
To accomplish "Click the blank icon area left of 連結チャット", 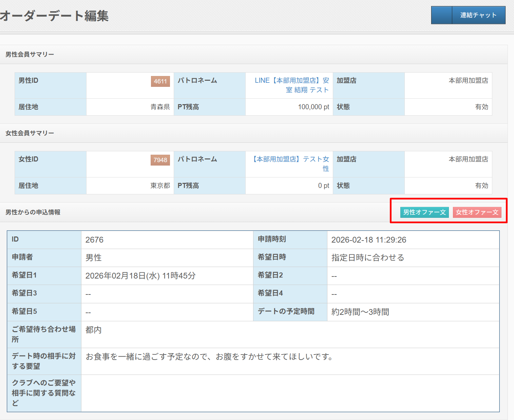I will click(441, 15).
